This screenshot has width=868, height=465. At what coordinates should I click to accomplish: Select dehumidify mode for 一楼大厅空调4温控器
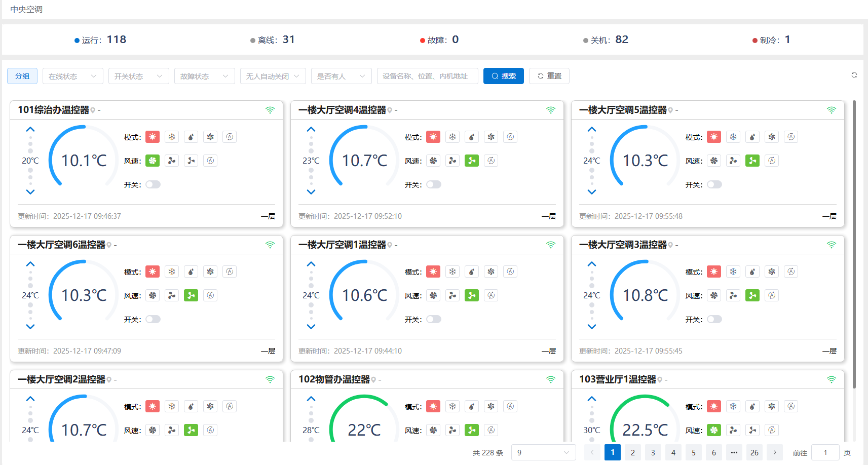(x=472, y=137)
